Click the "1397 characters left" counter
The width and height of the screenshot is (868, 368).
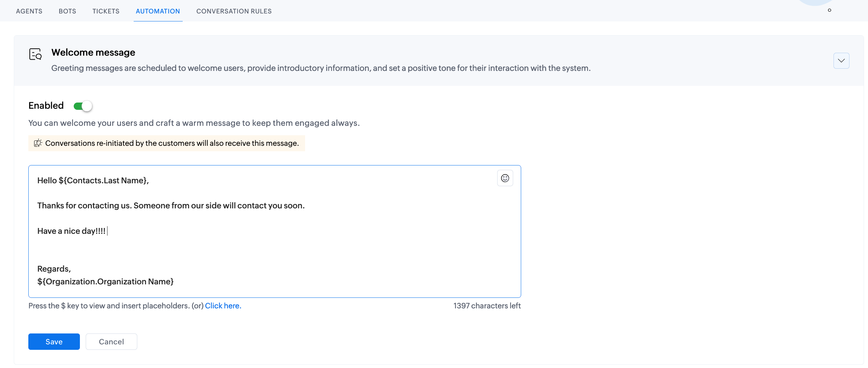click(x=487, y=306)
